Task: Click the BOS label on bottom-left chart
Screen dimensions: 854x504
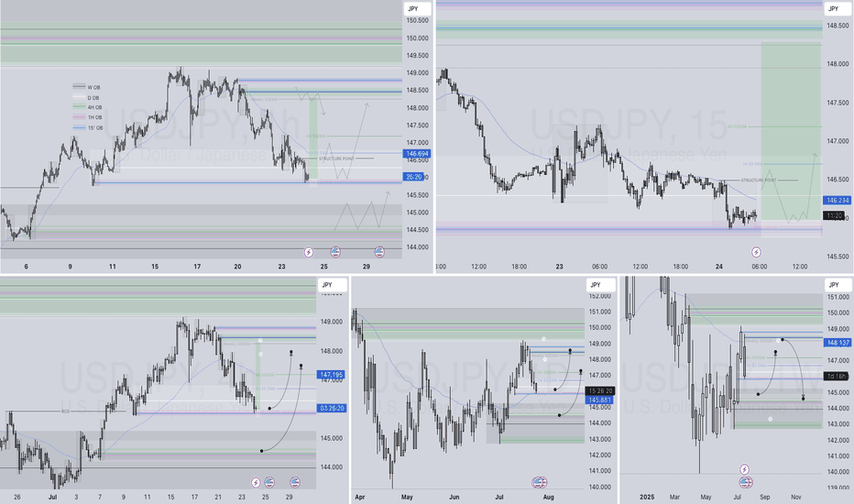Action: click(x=65, y=411)
